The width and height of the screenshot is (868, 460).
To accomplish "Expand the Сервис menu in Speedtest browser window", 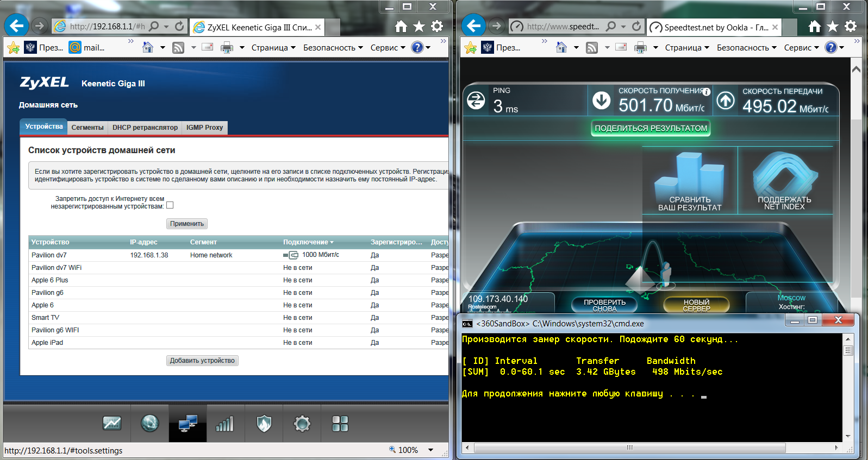I will click(801, 48).
